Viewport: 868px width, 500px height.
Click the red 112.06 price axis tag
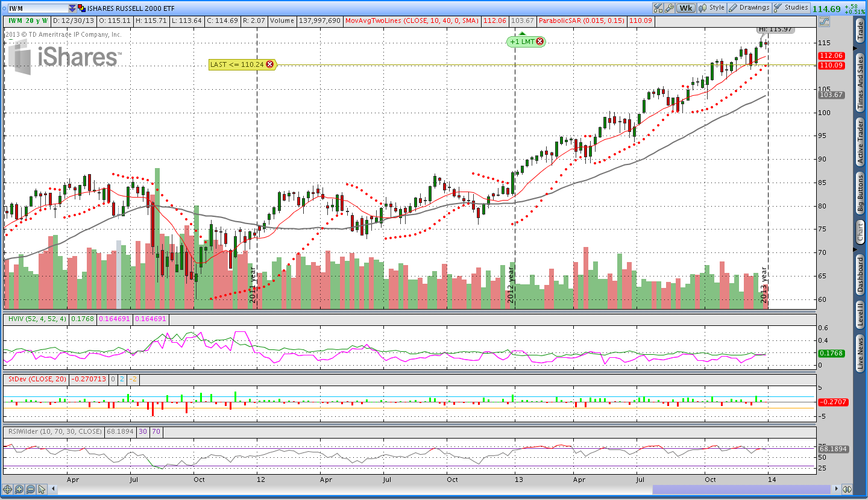831,55
